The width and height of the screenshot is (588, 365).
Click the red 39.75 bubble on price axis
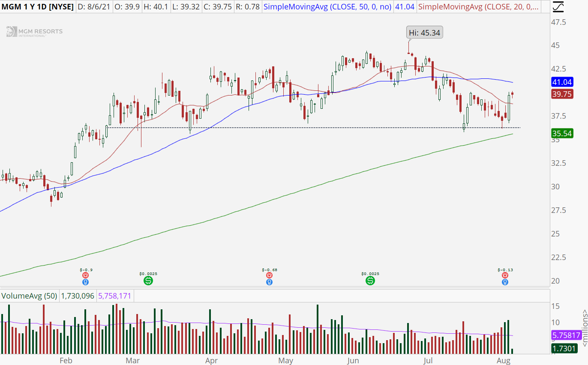(x=563, y=94)
